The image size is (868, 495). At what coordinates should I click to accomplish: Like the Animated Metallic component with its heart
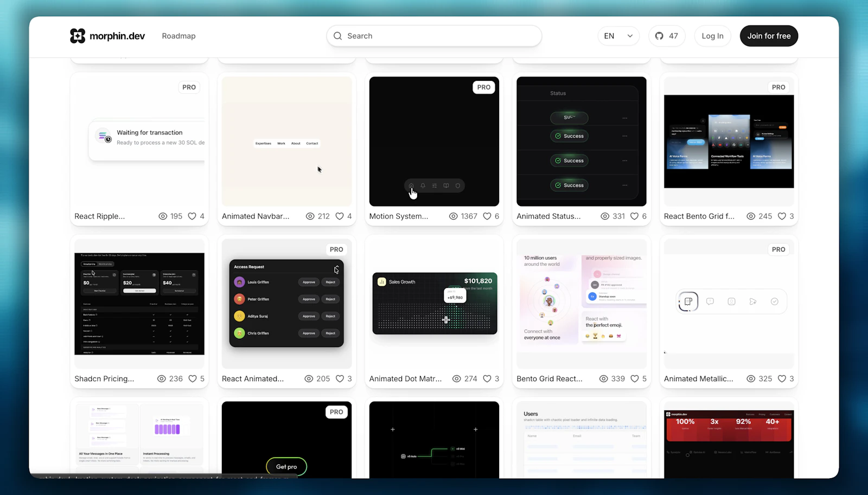click(x=782, y=379)
